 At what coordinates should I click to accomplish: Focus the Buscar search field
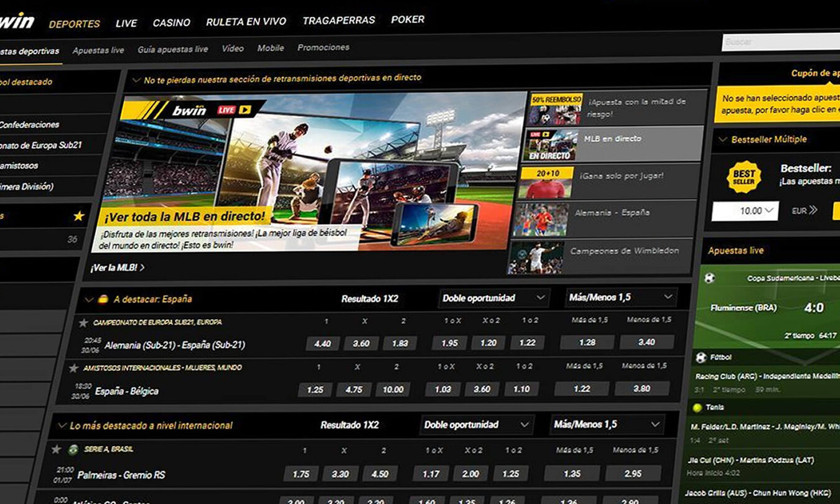tap(781, 42)
